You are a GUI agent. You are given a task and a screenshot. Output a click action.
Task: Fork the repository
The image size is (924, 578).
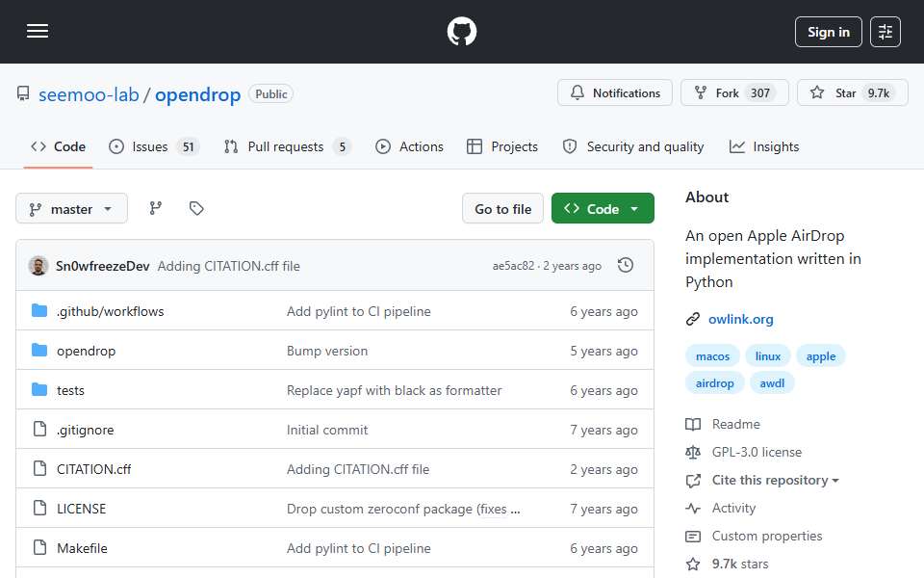(x=734, y=92)
